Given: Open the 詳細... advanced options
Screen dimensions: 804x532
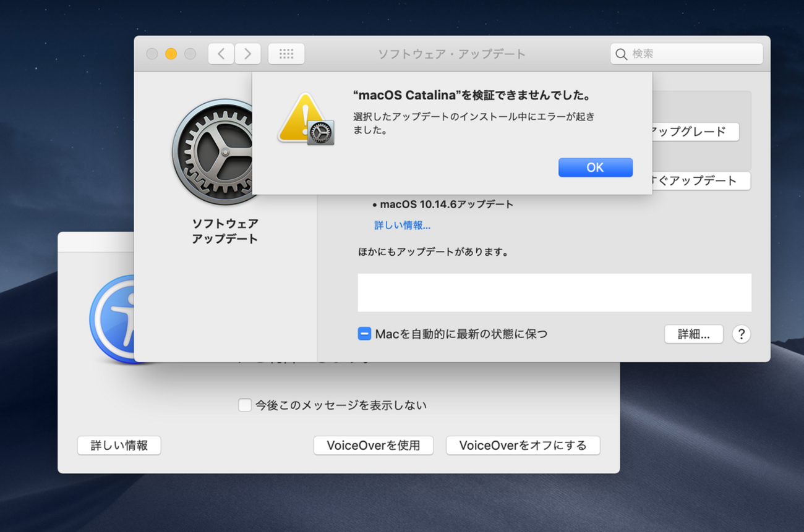Looking at the screenshot, I should (x=693, y=334).
